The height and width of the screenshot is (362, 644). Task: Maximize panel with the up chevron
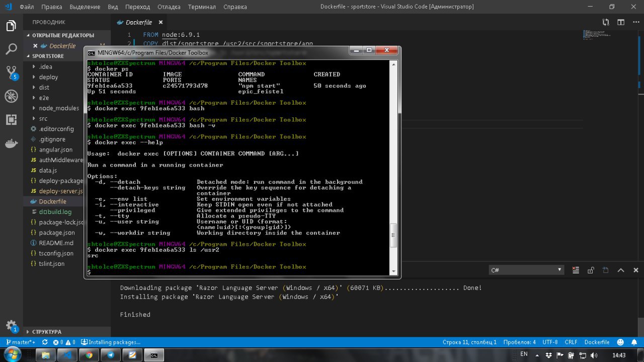[x=621, y=270]
